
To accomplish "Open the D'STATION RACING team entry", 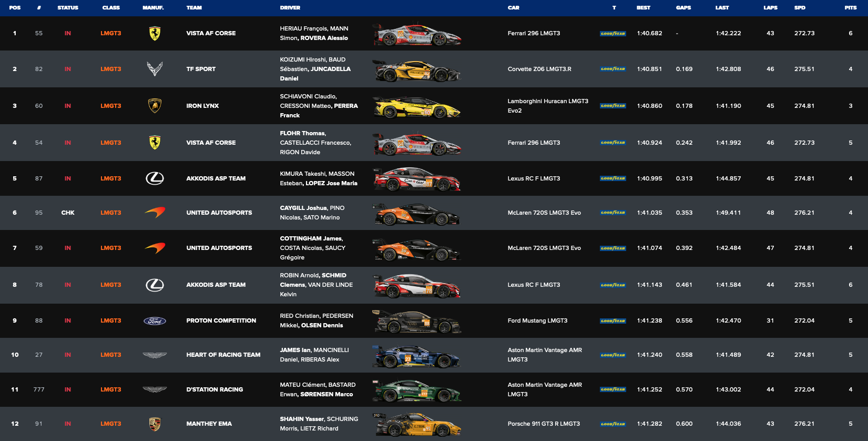I will point(215,389).
